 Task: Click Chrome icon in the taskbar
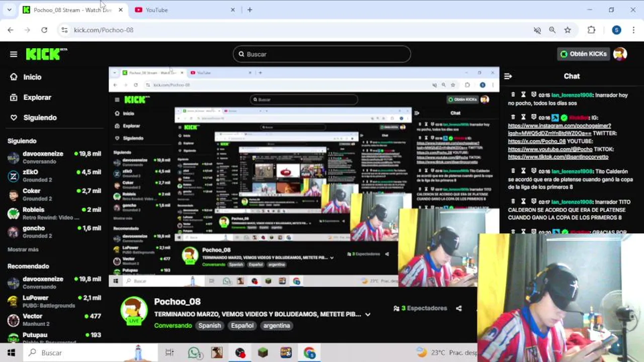click(309, 352)
